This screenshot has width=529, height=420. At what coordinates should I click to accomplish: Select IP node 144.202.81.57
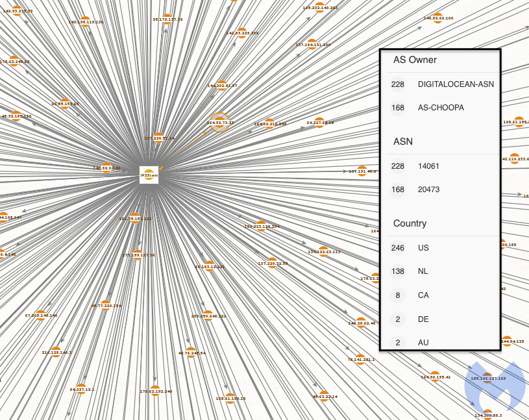221,85
